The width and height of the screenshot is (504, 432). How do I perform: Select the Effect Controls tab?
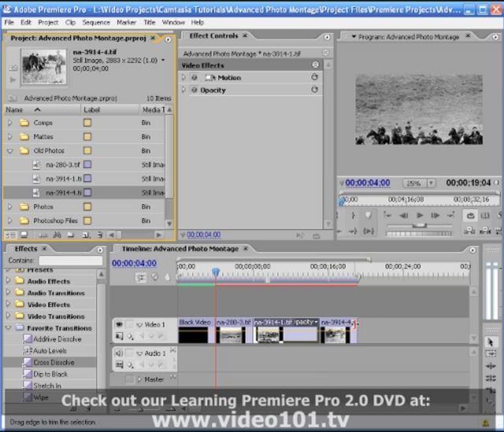pos(213,36)
